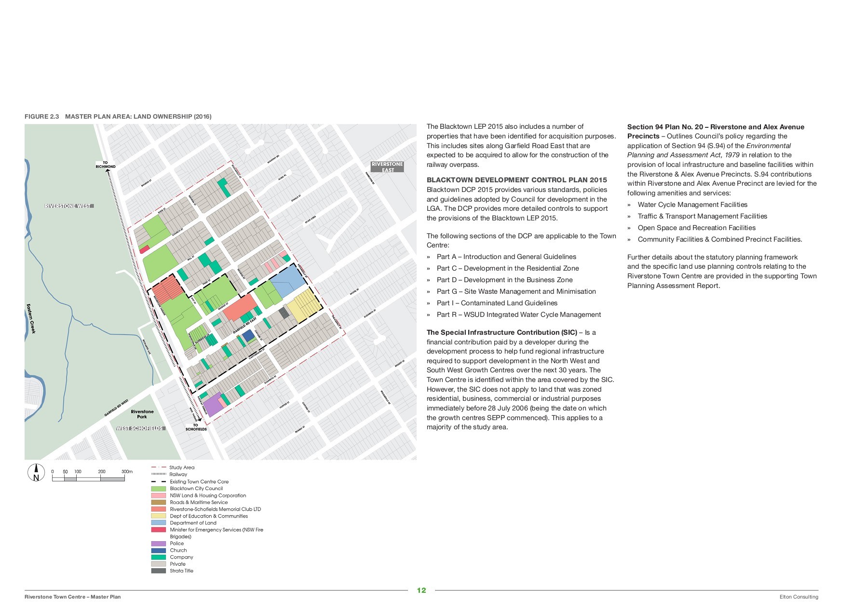Click the map scale bar
This screenshot has width=868, height=614.
(x=89, y=478)
